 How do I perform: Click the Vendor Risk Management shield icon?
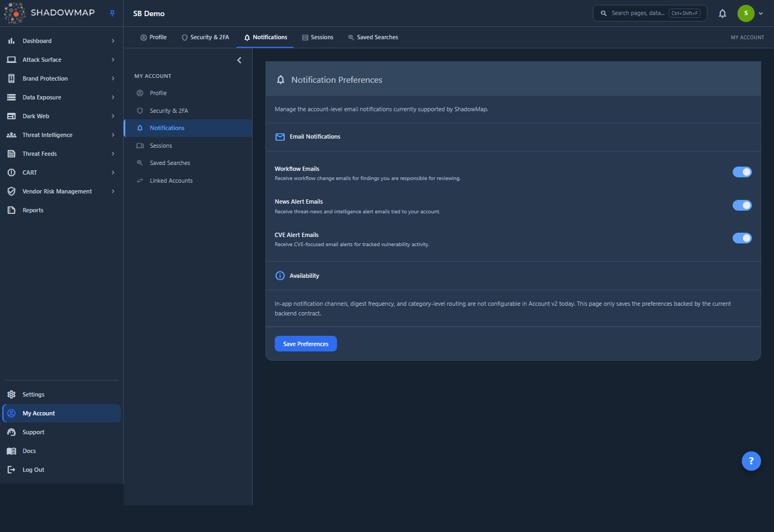click(11, 191)
